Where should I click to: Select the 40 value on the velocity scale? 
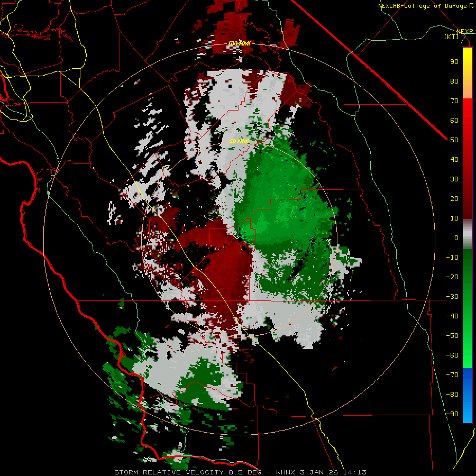click(x=454, y=159)
